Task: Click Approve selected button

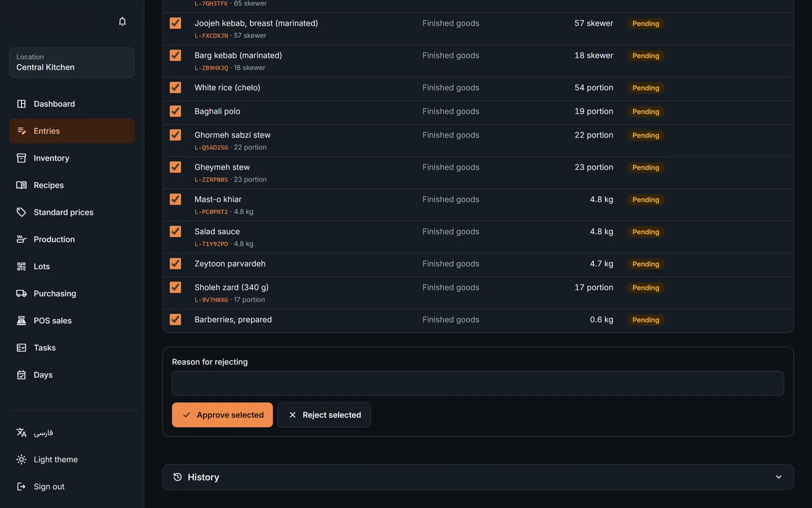Action: pyautogui.click(x=222, y=415)
